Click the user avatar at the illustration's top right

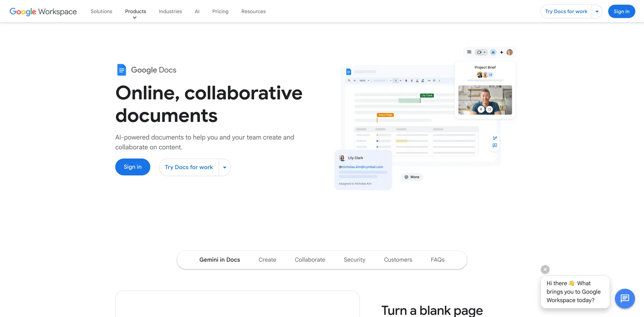pos(510,52)
